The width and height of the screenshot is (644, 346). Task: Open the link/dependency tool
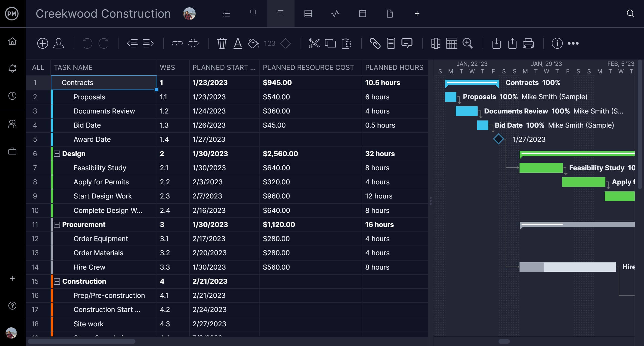point(176,43)
